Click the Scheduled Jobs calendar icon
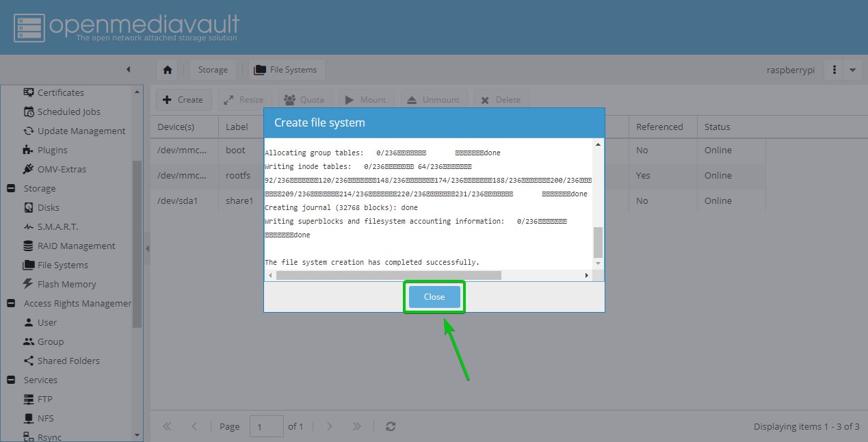 (x=29, y=112)
